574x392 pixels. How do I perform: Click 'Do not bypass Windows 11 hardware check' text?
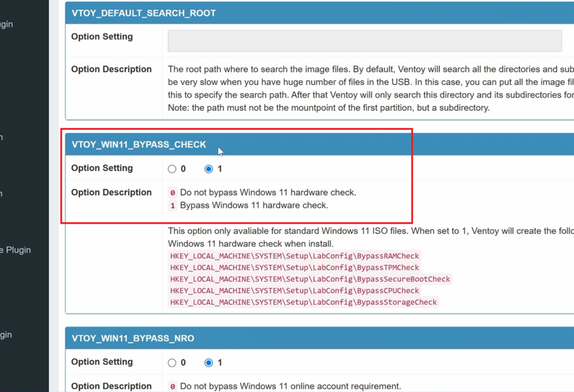tap(268, 192)
